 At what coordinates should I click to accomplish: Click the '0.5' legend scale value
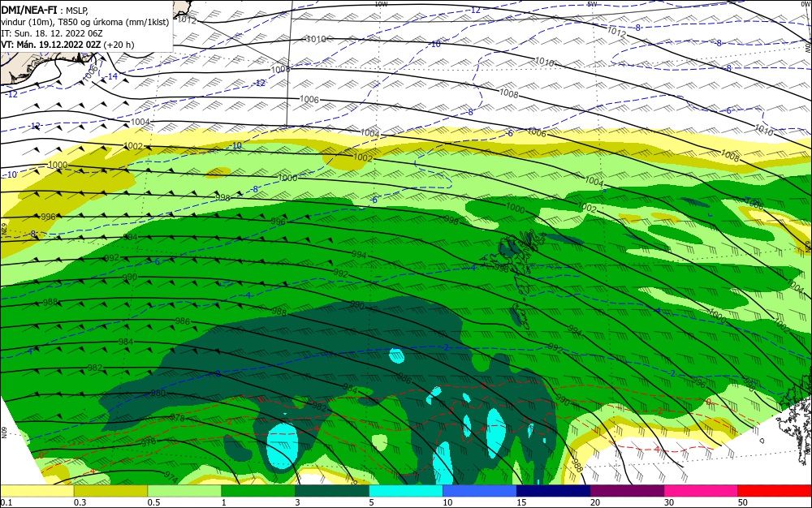point(153,503)
